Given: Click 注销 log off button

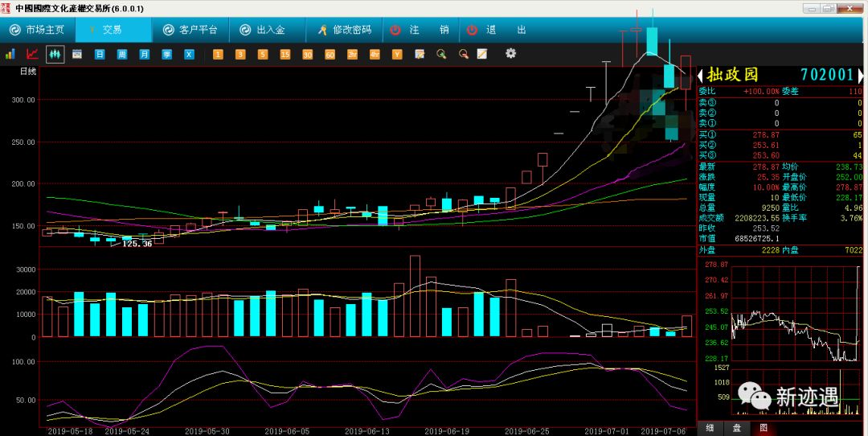Looking at the screenshot, I should pyautogui.click(x=420, y=30).
